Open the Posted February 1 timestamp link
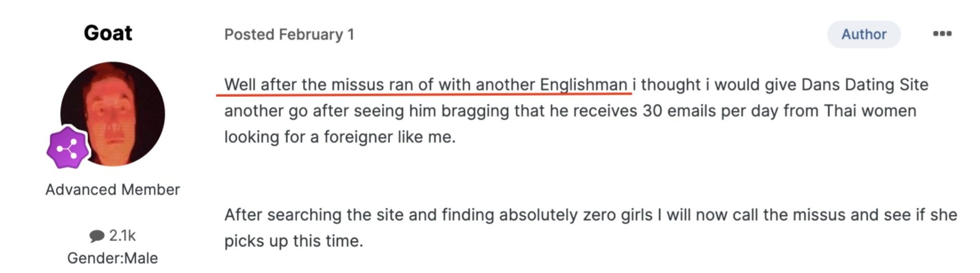 289,34
